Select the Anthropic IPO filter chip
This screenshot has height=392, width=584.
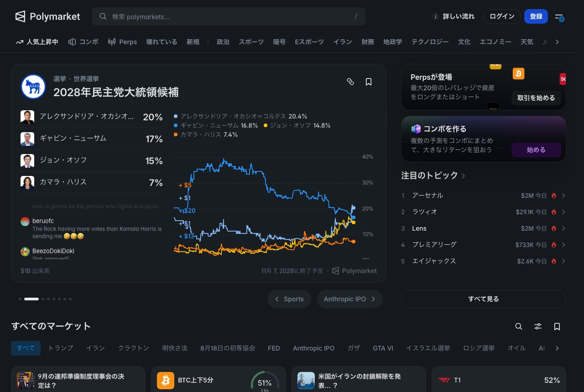coord(314,348)
